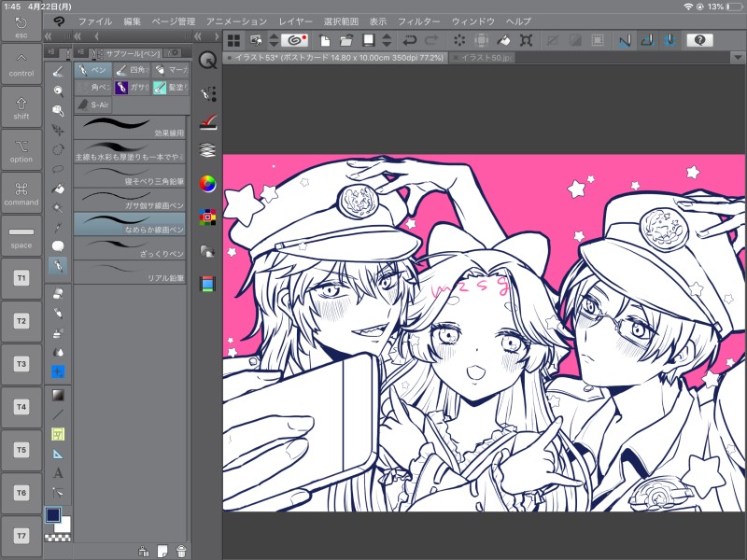Open the color wheel palette
Screen dimensions: 747x560
tap(208, 184)
